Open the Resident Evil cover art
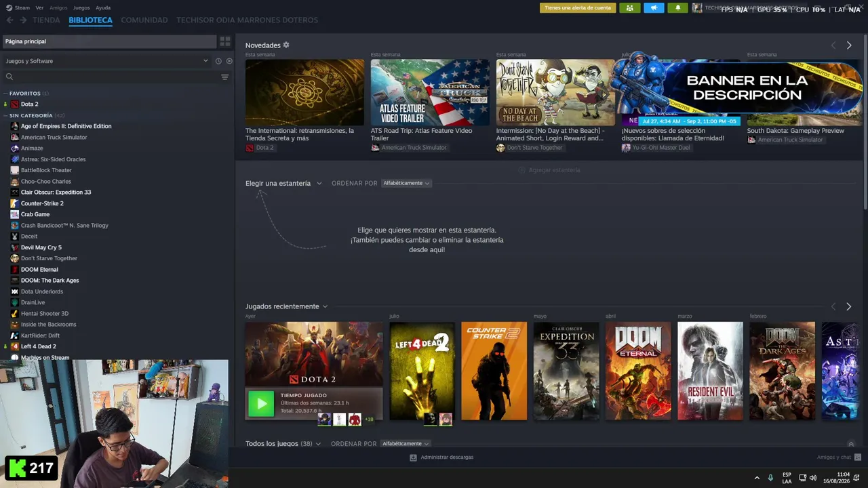The height and width of the screenshot is (488, 868). [710, 371]
